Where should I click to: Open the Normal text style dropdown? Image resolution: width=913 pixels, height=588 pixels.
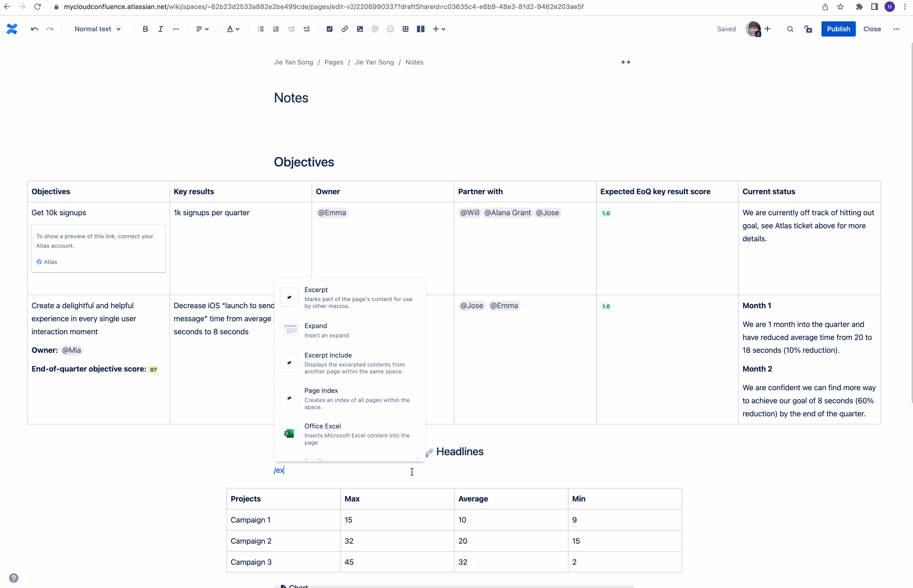point(98,29)
